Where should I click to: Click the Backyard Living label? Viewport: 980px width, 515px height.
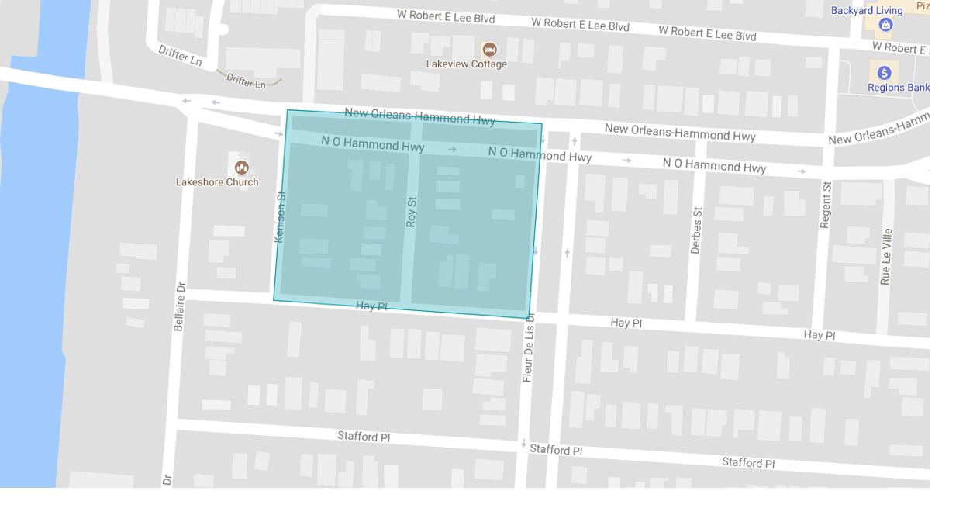point(866,9)
